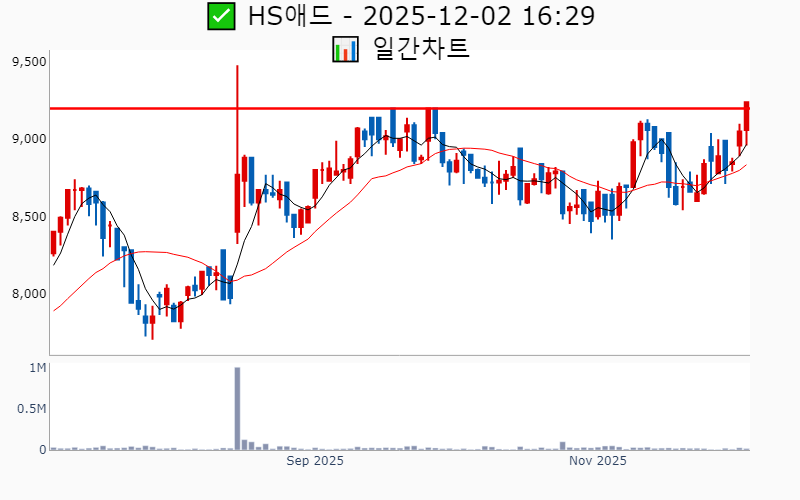The height and width of the screenshot is (500, 800).
Task: Click the 일간차트 label
Action: pyautogui.click(x=420, y=48)
